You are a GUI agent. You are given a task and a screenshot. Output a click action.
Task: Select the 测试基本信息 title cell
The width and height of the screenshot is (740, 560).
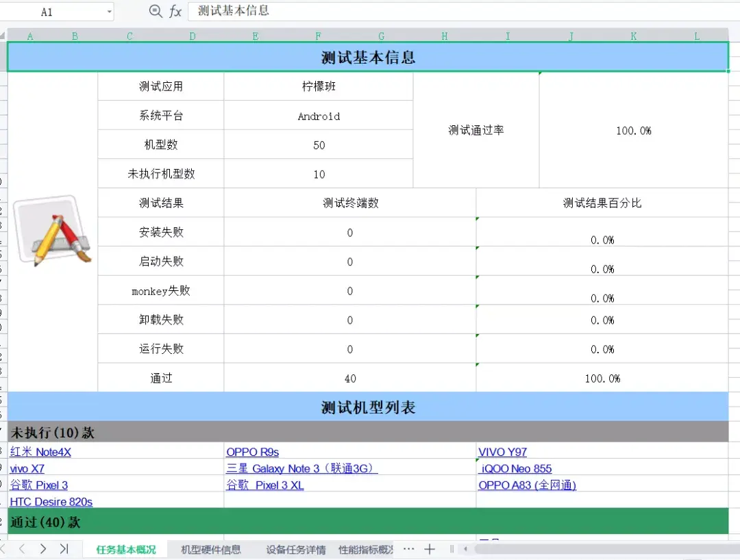point(368,57)
